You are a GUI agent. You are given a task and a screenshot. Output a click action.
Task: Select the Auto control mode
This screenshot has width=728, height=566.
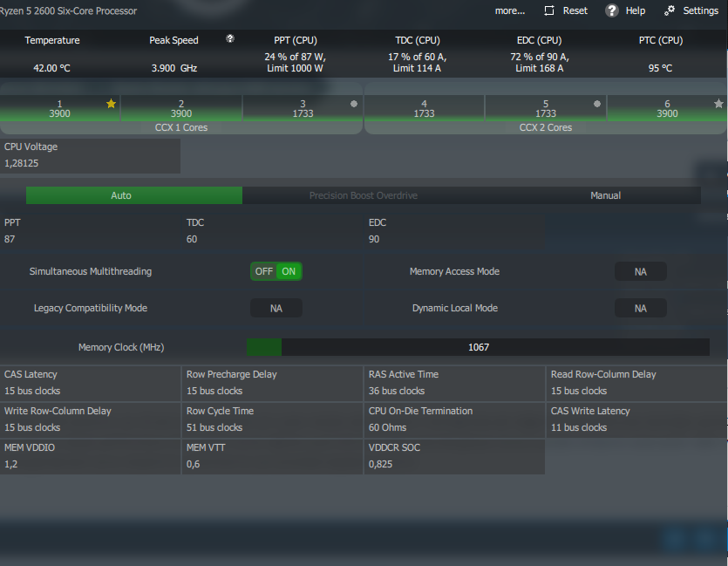tap(134, 195)
